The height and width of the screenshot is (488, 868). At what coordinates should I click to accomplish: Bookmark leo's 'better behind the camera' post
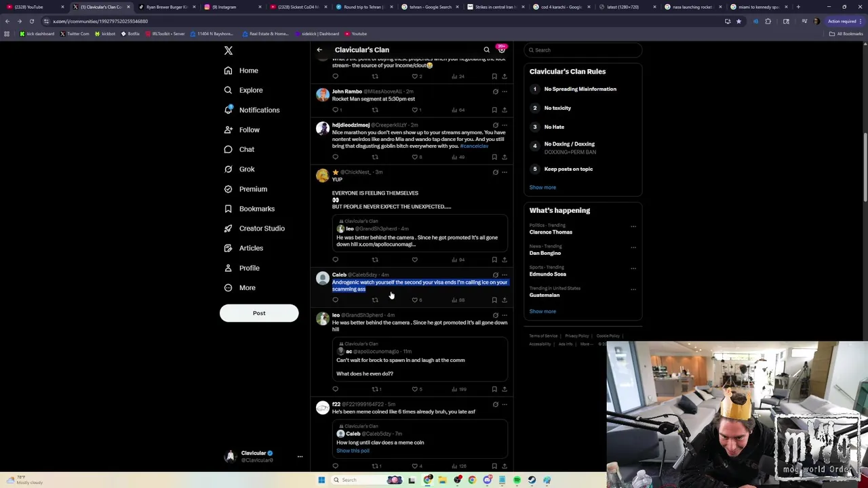tap(494, 389)
